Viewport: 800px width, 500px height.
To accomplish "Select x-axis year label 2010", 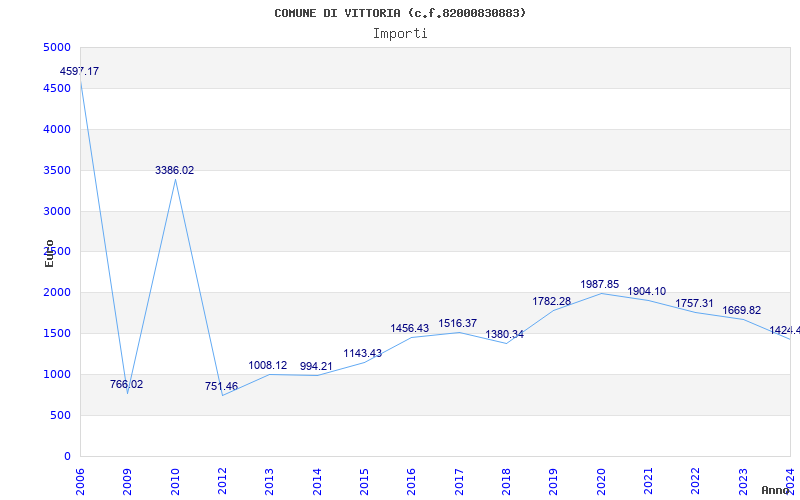I will pyautogui.click(x=174, y=481).
